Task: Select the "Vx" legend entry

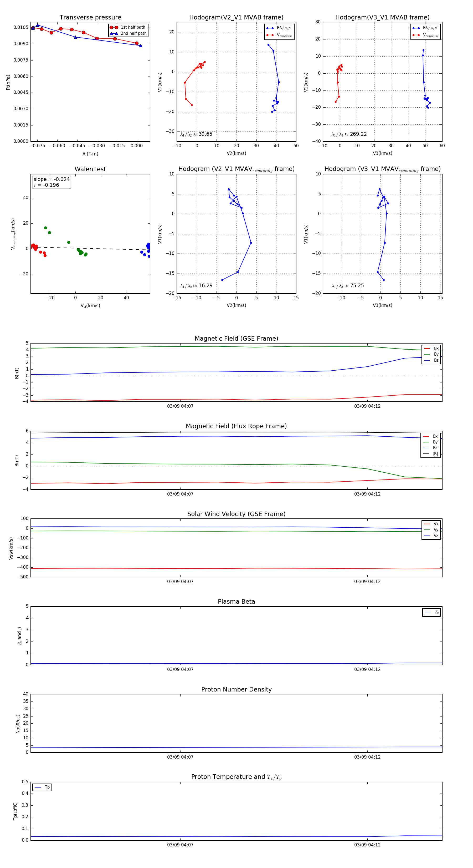Action: pos(431,524)
